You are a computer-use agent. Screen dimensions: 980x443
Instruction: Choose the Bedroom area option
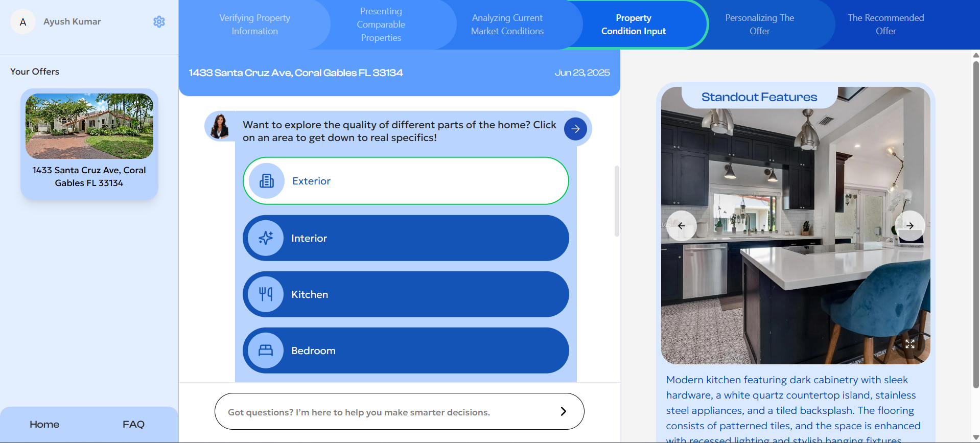406,351
